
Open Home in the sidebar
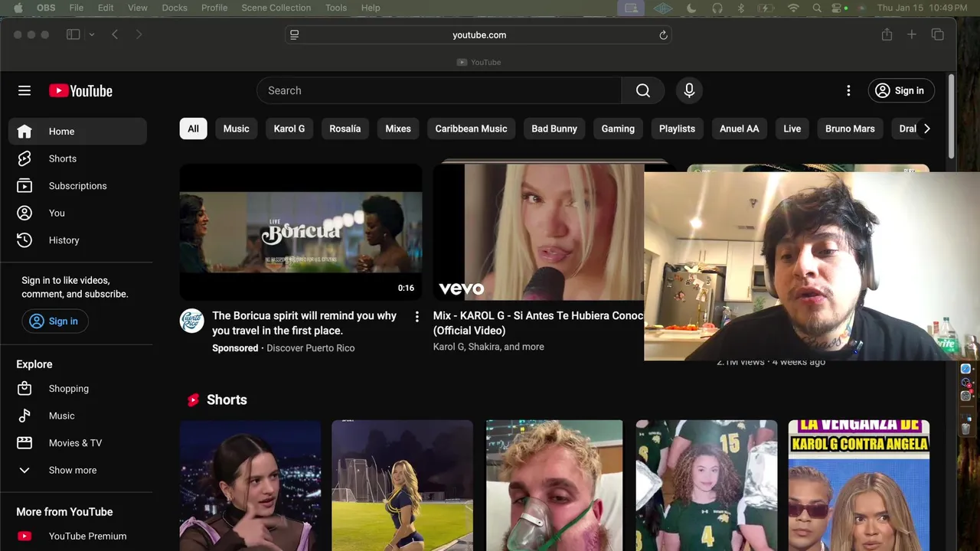point(77,131)
